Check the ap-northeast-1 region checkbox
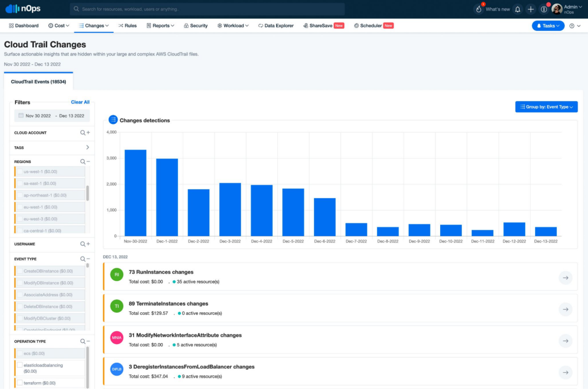Screen dimensions: 588x392 (x=19, y=195)
